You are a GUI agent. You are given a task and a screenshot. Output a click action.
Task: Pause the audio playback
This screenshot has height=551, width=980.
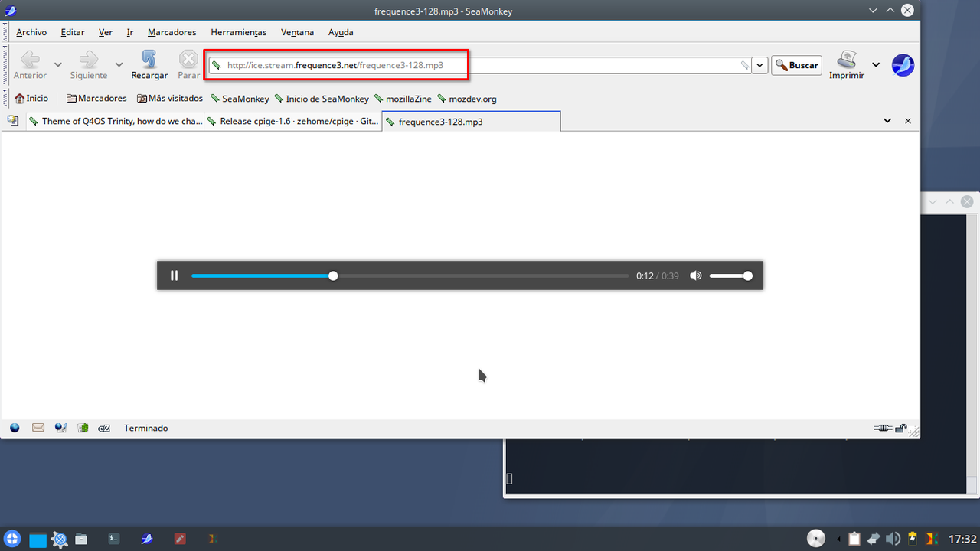point(175,275)
